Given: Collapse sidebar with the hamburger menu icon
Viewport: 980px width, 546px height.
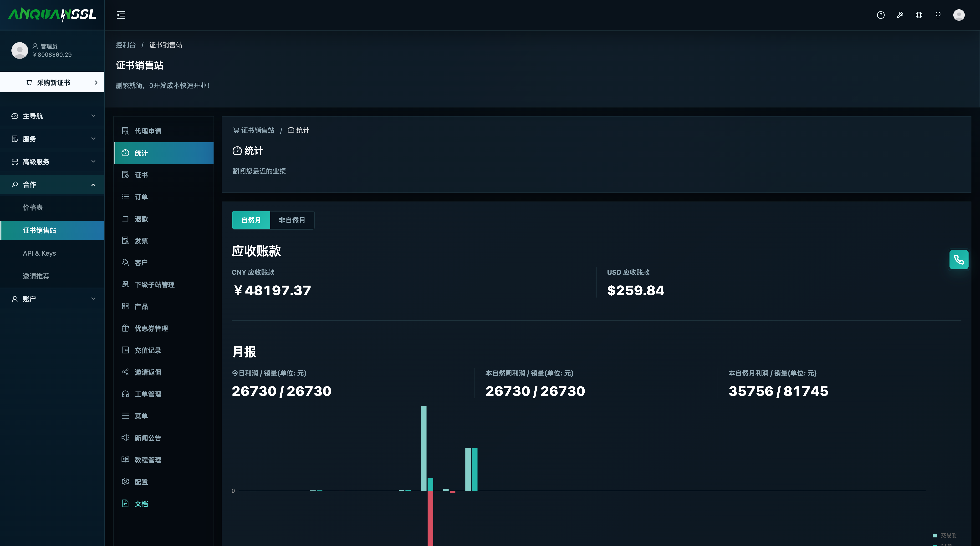Looking at the screenshot, I should (121, 15).
